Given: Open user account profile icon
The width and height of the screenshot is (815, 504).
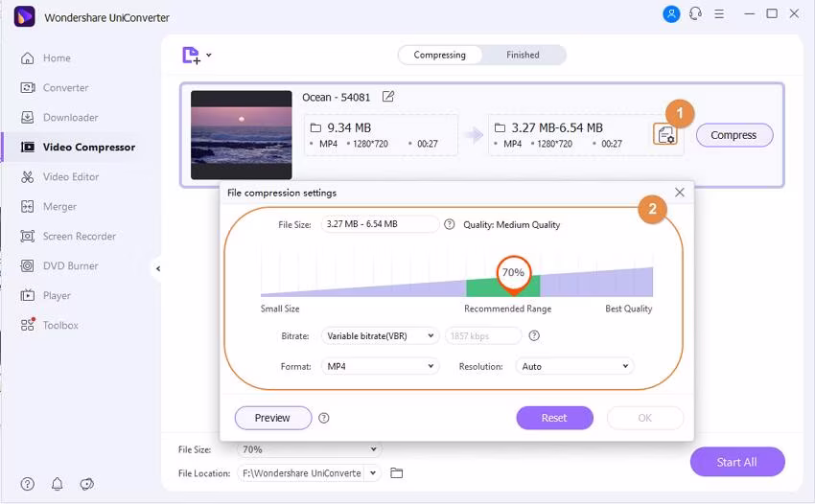Looking at the screenshot, I should 671,14.
